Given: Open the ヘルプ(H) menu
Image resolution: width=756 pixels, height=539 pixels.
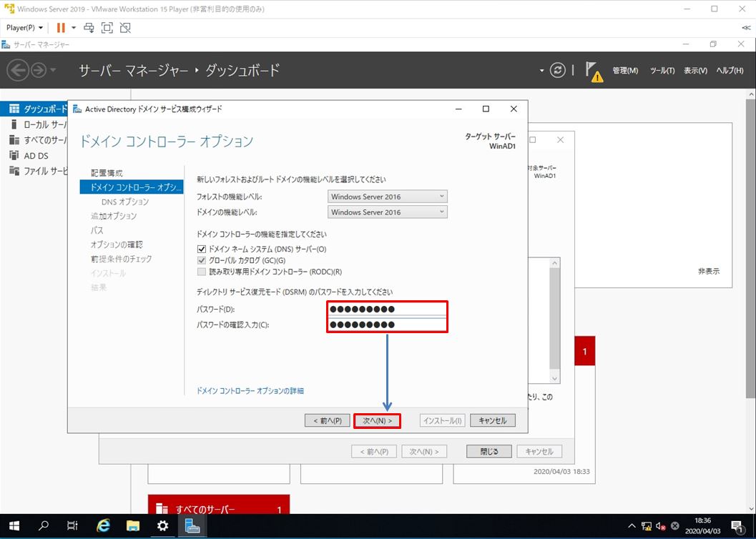Looking at the screenshot, I should (x=730, y=71).
